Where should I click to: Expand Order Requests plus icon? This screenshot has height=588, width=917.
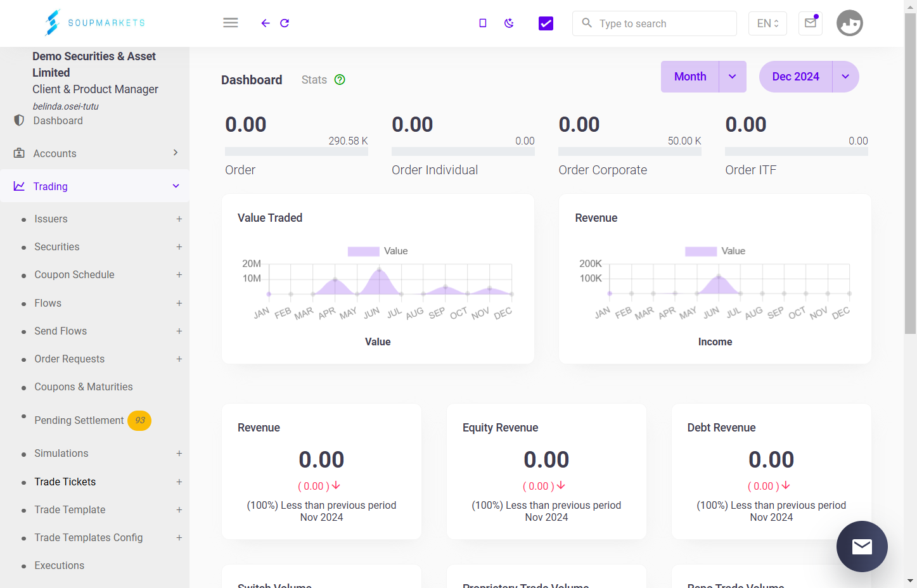click(179, 359)
